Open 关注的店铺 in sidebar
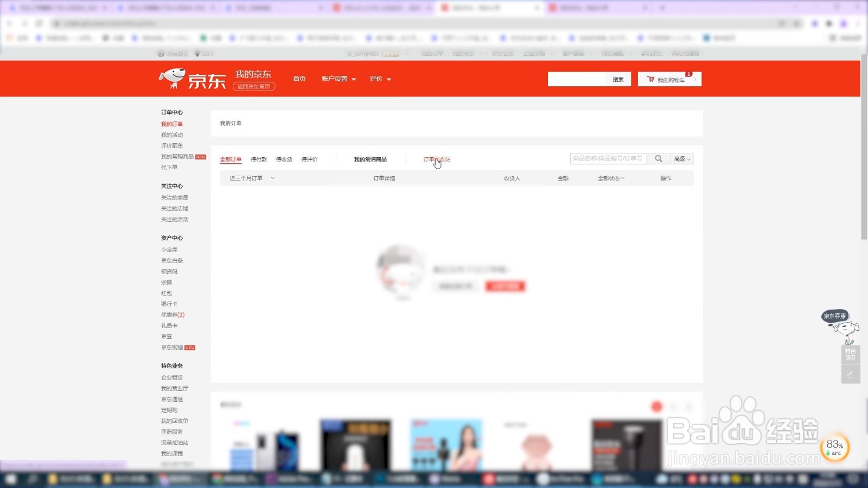 pyautogui.click(x=175, y=209)
